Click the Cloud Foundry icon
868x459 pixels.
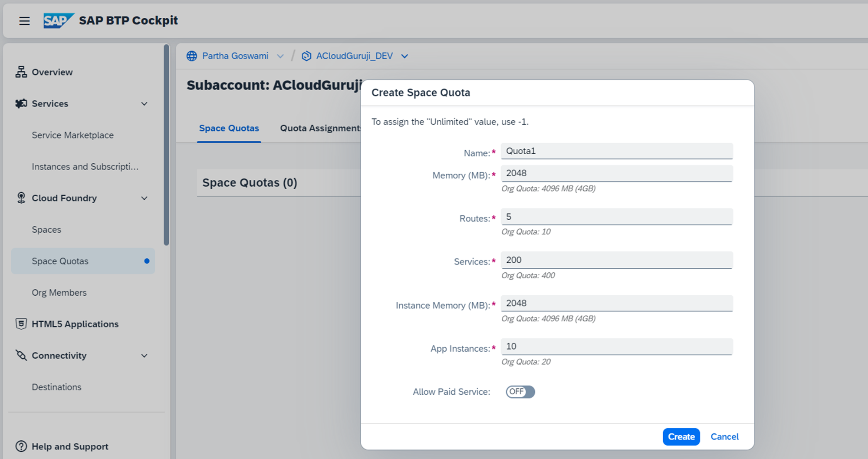pyautogui.click(x=21, y=198)
